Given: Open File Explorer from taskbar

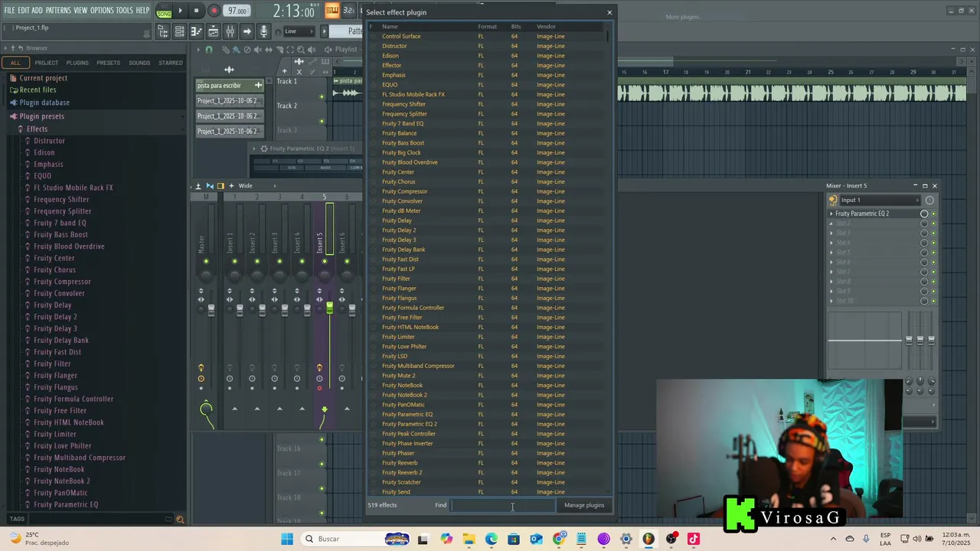Looking at the screenshot, I should 469,539.
